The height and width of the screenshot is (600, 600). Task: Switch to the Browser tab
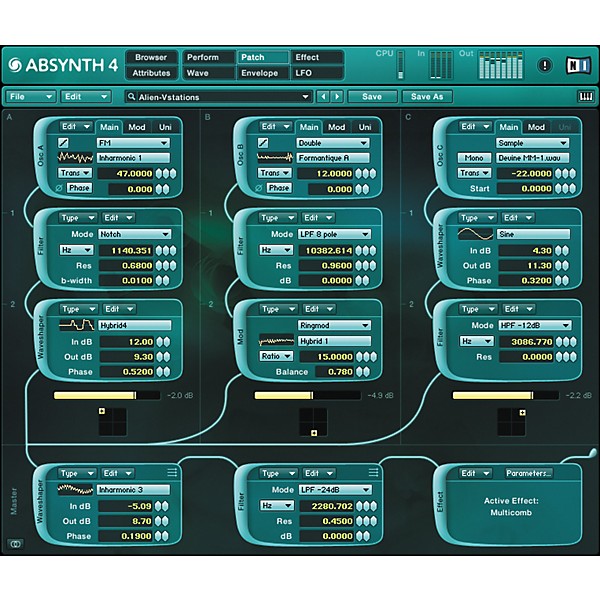151,57
